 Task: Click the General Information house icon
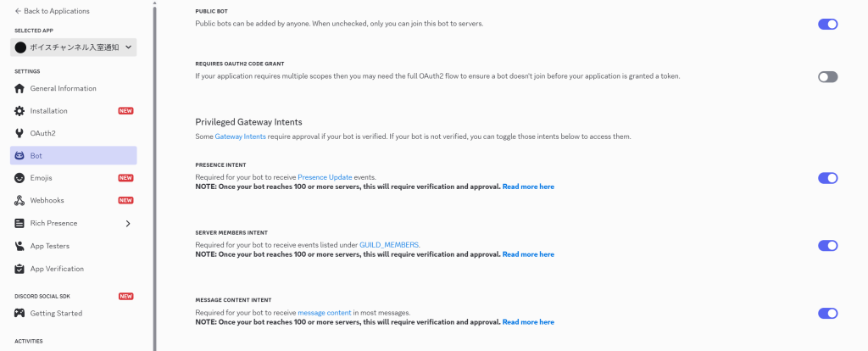[19, 88]
